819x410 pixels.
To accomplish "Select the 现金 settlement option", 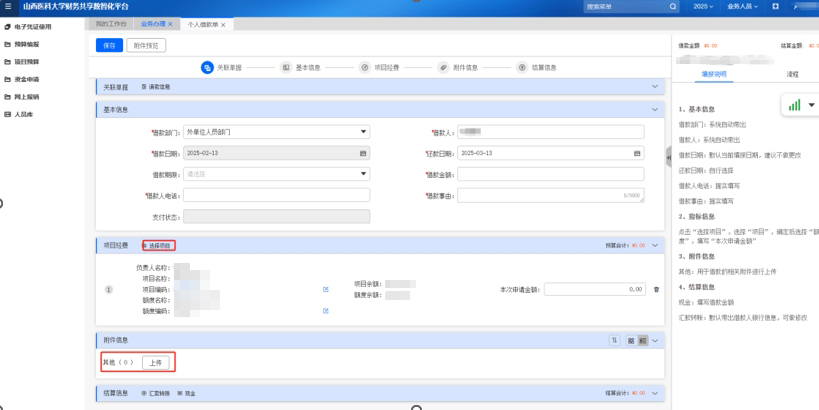I will click(x=186, y=394).
